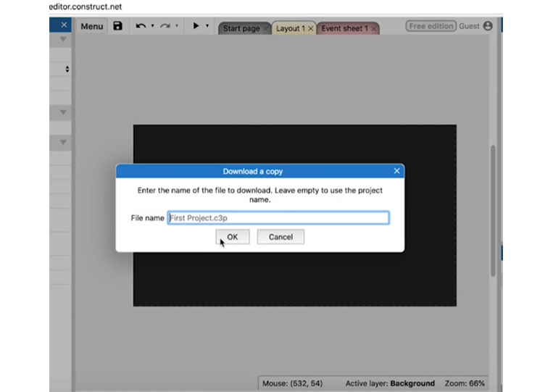
Task: Open the Menu button
Action: point(92,26)
